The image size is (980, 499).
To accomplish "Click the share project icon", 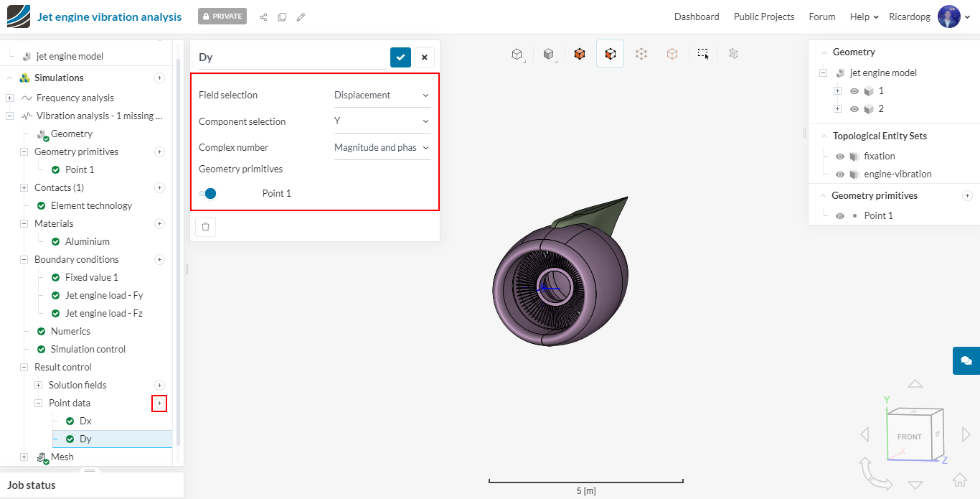I will pyautogui.click(x=263, y=17).
